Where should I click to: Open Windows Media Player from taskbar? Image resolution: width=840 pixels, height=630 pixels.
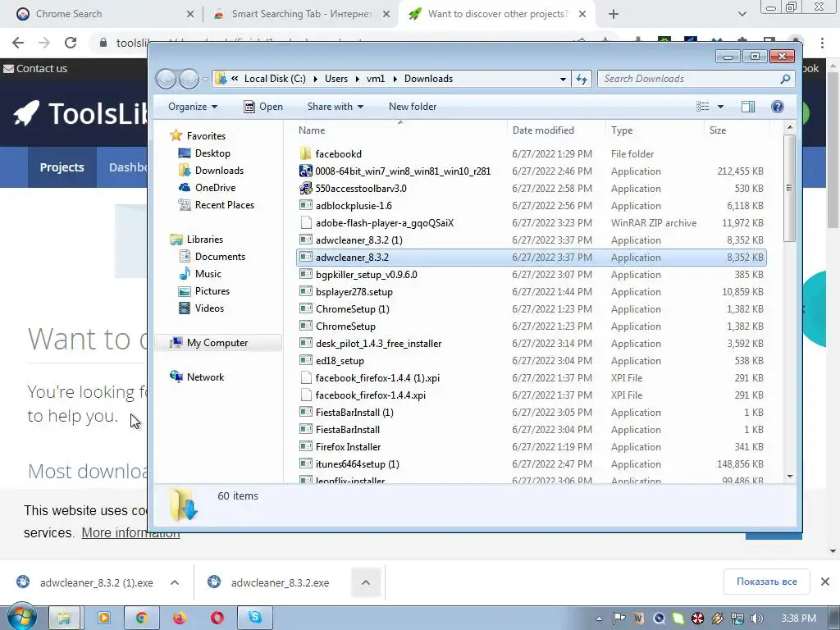point(103,618)
